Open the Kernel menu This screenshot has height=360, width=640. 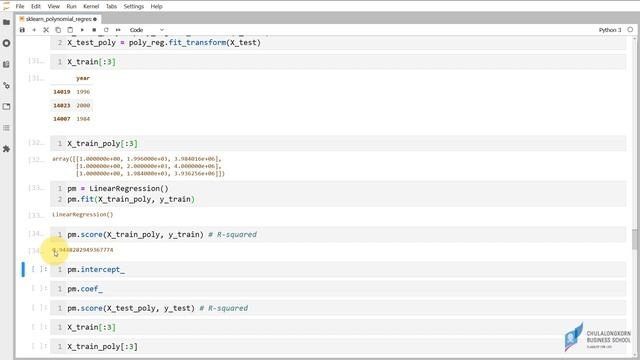[91, 6]
